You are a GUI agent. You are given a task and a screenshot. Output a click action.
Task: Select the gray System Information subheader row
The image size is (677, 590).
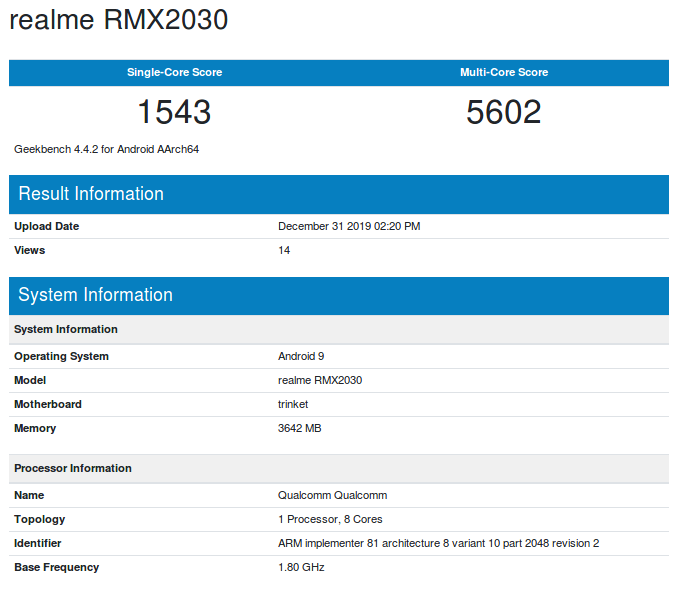(339, 330)
